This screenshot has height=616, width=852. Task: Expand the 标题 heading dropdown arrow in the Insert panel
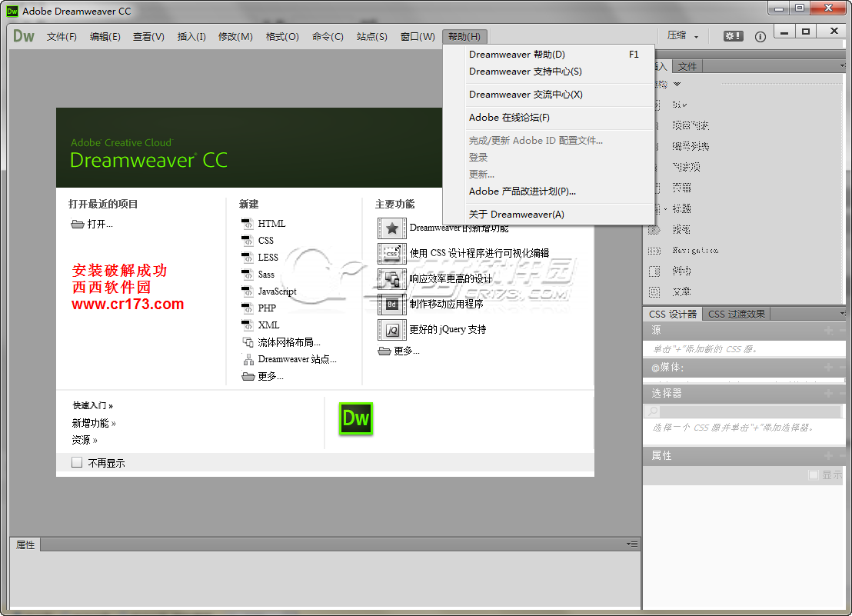665,209
